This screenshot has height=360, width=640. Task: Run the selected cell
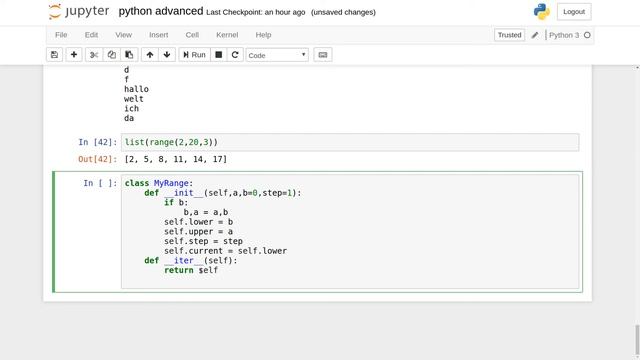pos(194,55)
